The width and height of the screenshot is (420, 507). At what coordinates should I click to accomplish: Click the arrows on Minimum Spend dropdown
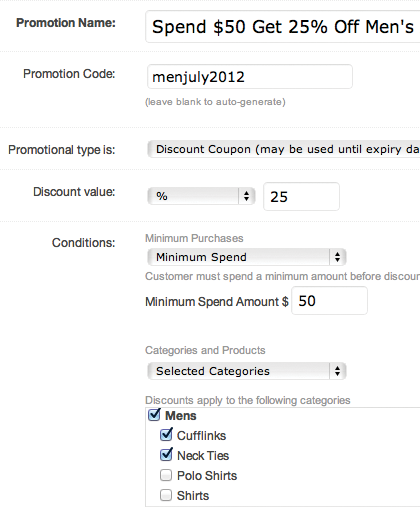click(337, 257)
